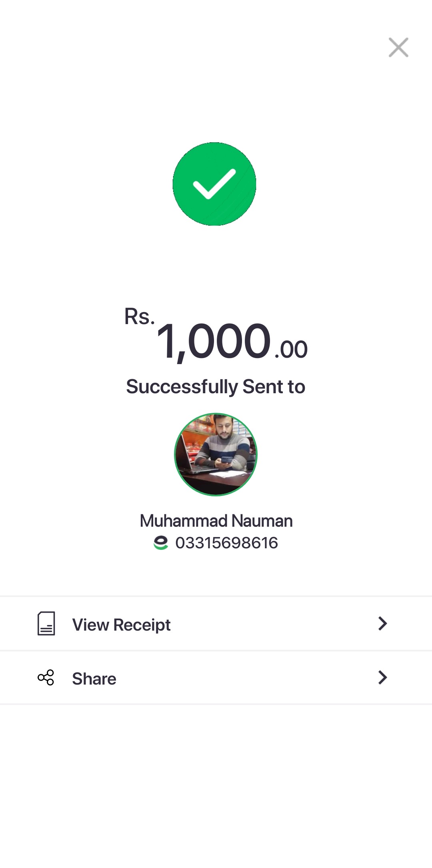Click the word 'Muhammad' in recipient name
432x868 pixels.
click(x=184, y=521)
